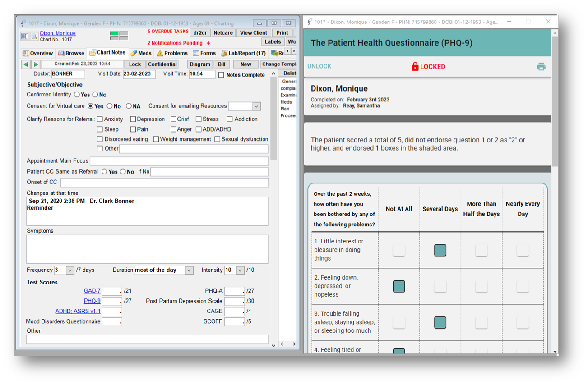Go to previous note with green left arrow
Viewport: 588px width, 385px height.
pos(26,64)
